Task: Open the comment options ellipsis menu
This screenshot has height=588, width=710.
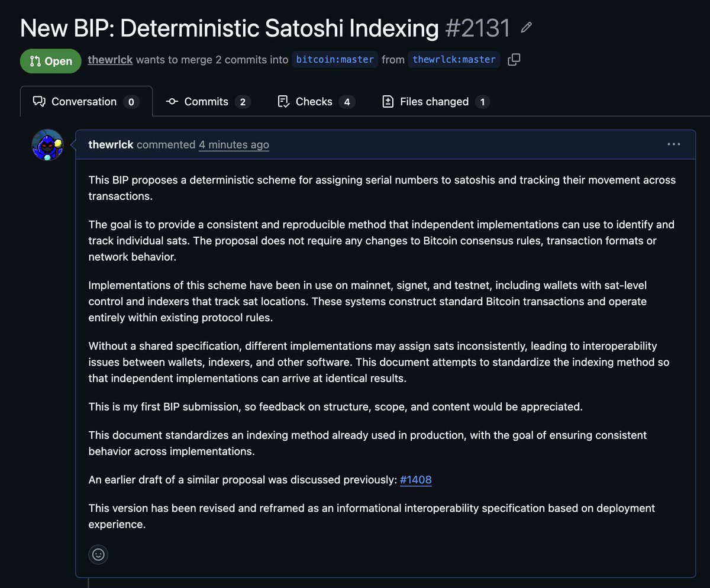Action: [x=674, y=144]
